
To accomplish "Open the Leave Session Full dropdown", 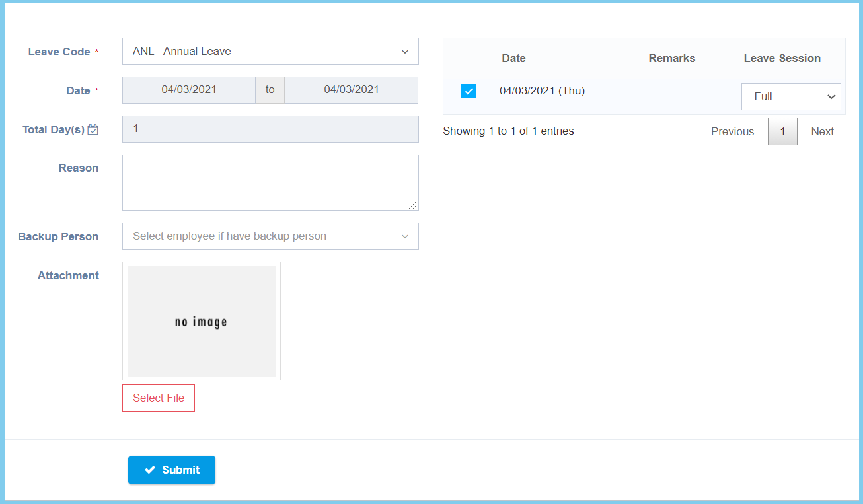I will pyautogui.click(x=791, y=96).
